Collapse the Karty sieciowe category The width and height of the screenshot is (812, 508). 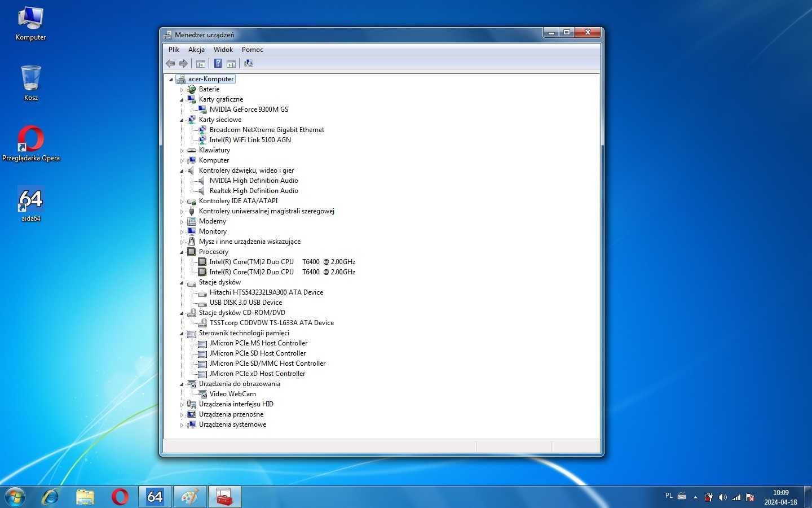click(182, 120)
